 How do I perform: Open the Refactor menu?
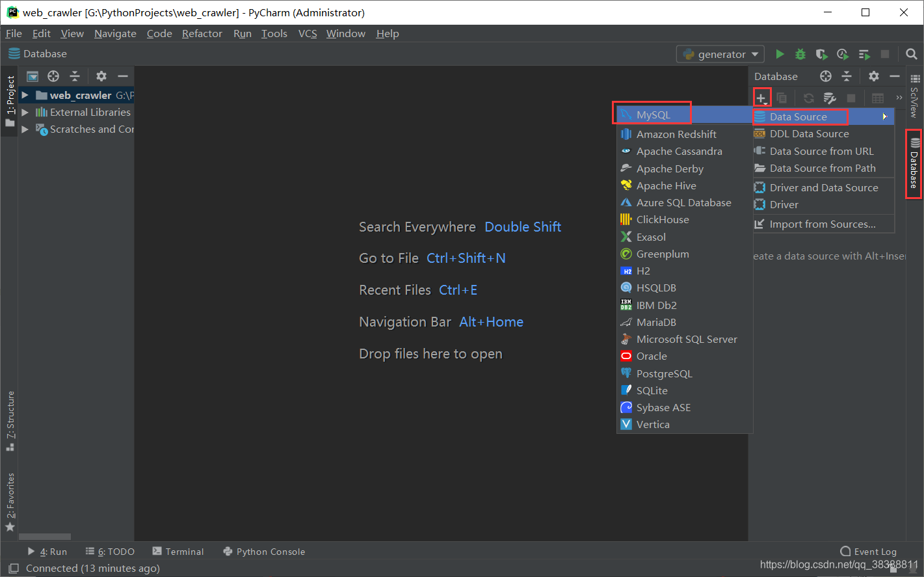point(202,34)
